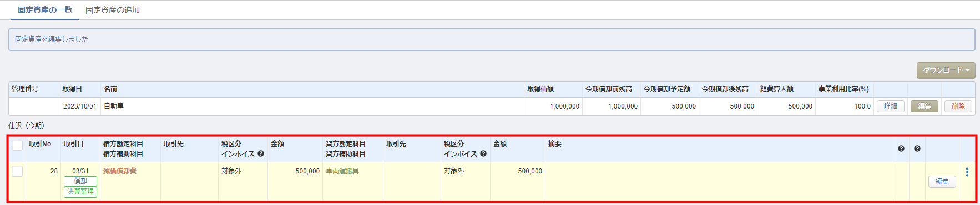This screenshot has width=980, height=205.
Task: Click 編集 in the journal entry row 28
Action: [942, 182]
